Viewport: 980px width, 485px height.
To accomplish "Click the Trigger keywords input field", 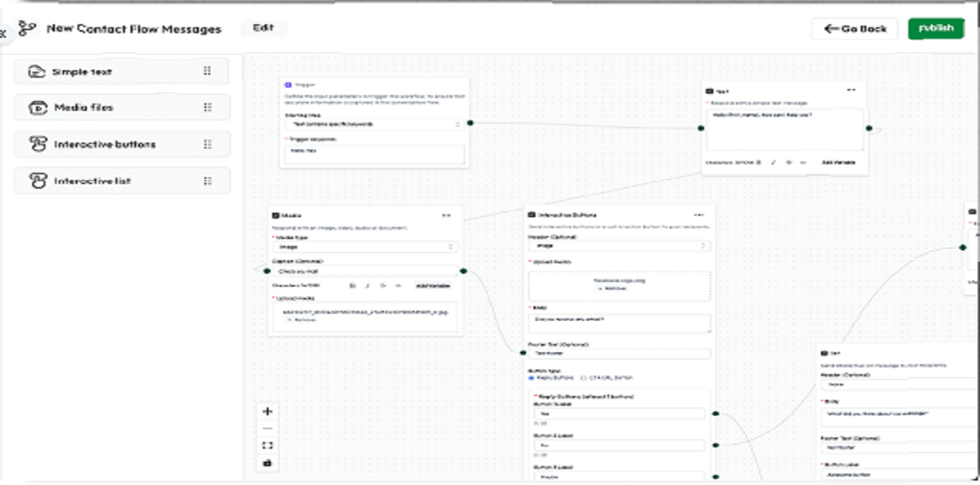I will pyautogui.click(x=375, y=153).
